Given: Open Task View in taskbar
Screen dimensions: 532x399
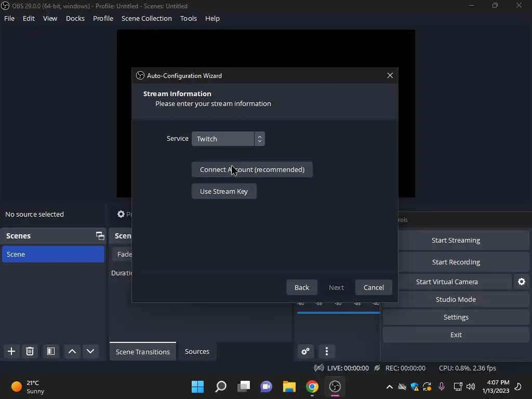Looking at the screenshot, I should pyautogui.click(x=244, y=387).
